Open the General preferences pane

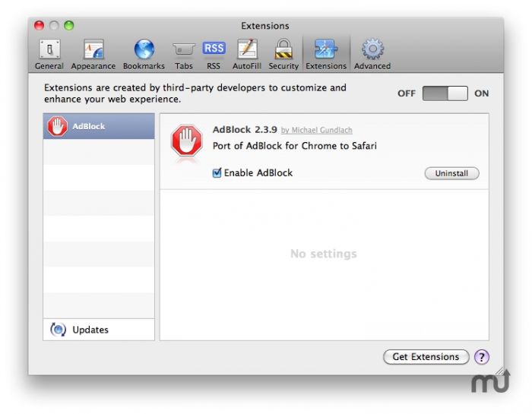point(49,54)
